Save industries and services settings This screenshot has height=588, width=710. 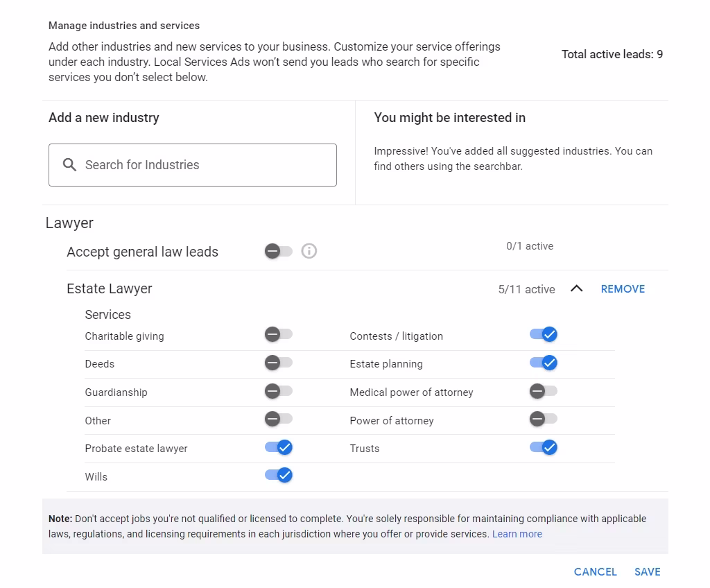647,572
